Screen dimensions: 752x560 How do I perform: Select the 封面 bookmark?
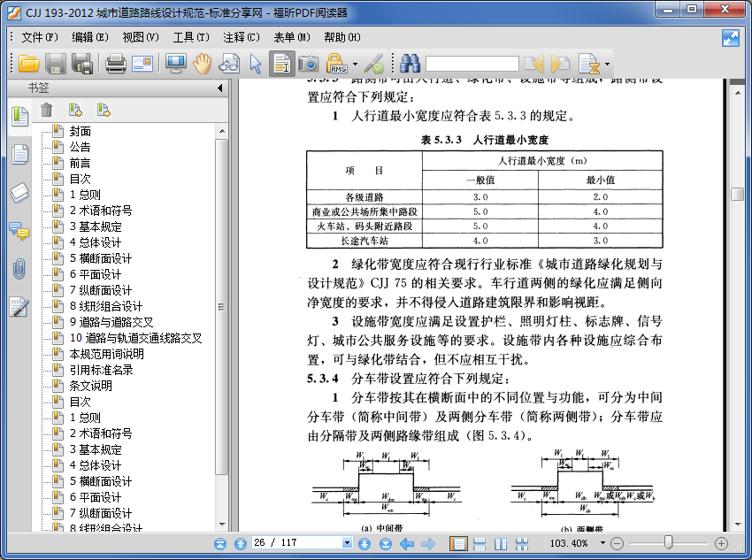[81, 131]
